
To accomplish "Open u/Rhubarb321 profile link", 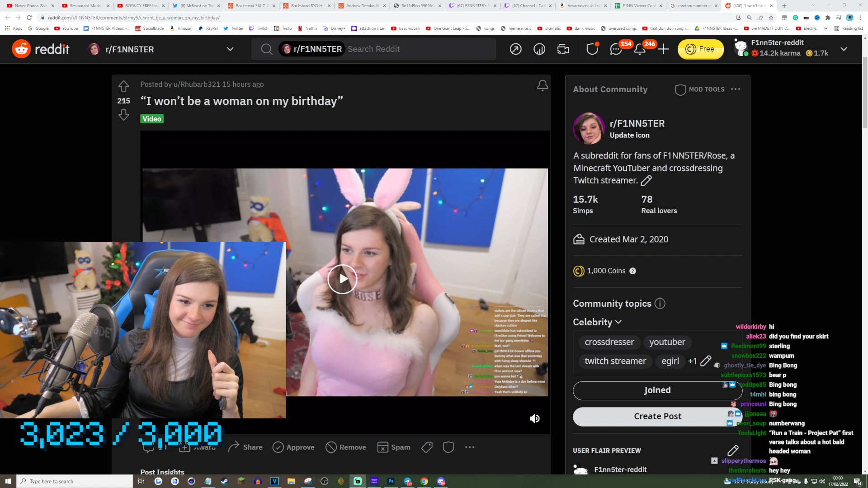I will (197, 84).
